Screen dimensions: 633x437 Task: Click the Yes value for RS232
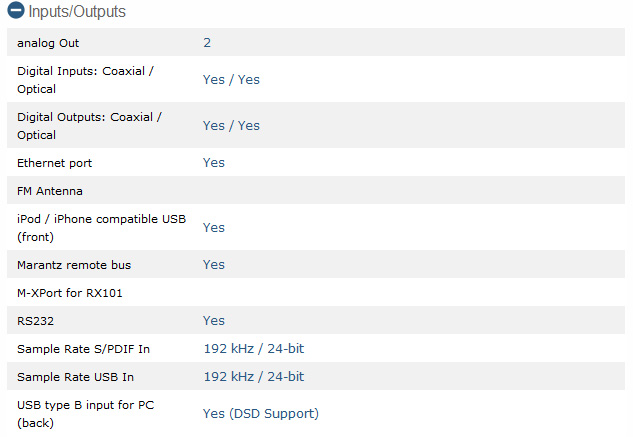pyautogui.click(x=214, y=321)
